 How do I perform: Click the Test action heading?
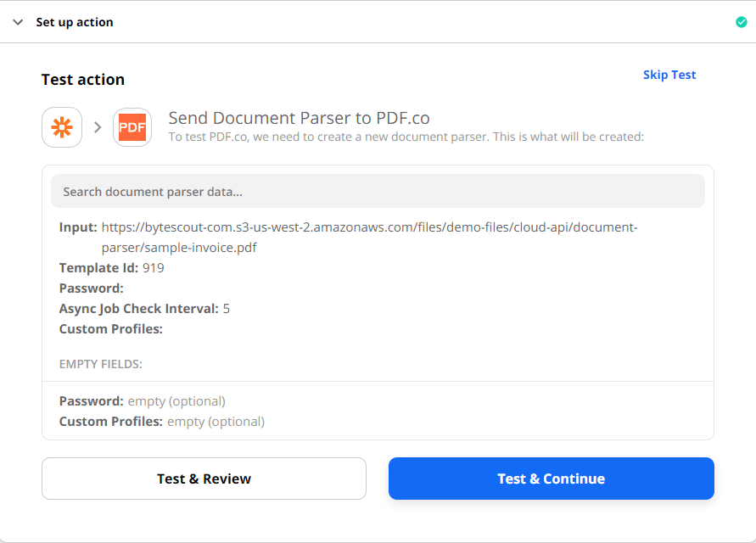tap(82, 79)
